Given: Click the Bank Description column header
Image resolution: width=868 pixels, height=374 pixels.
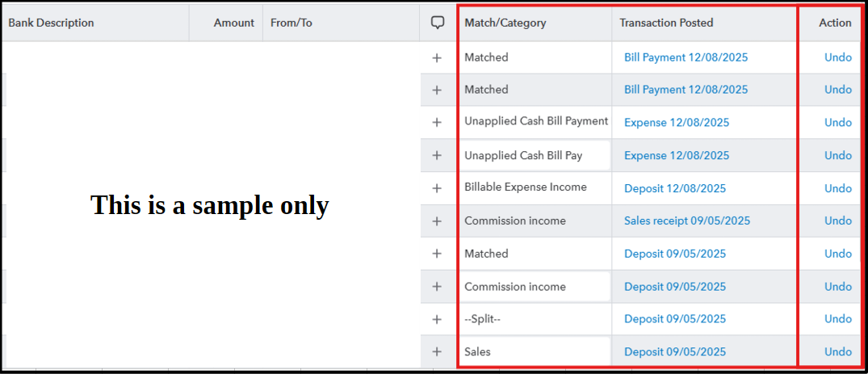Looking at the screenshot, I should [52, 23].
